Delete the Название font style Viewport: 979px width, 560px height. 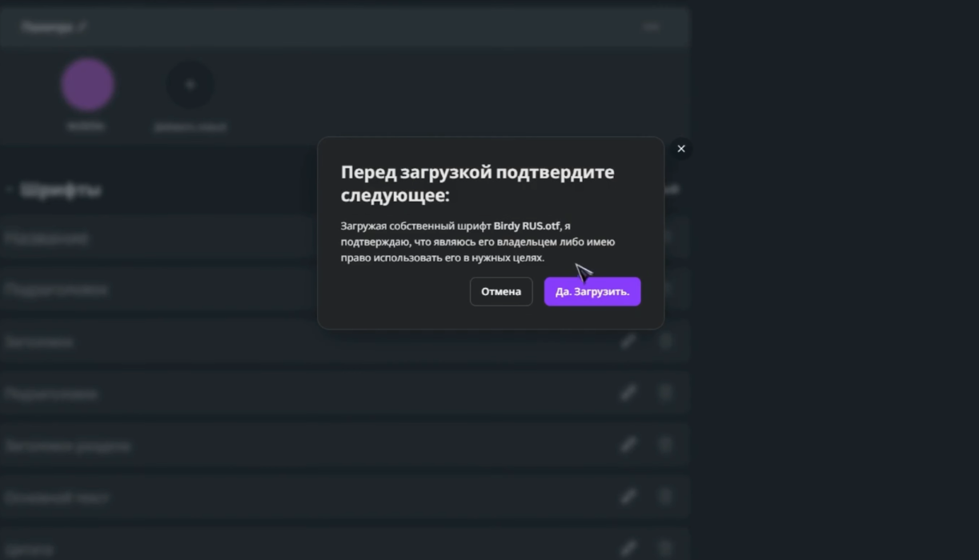pos(667,238)
